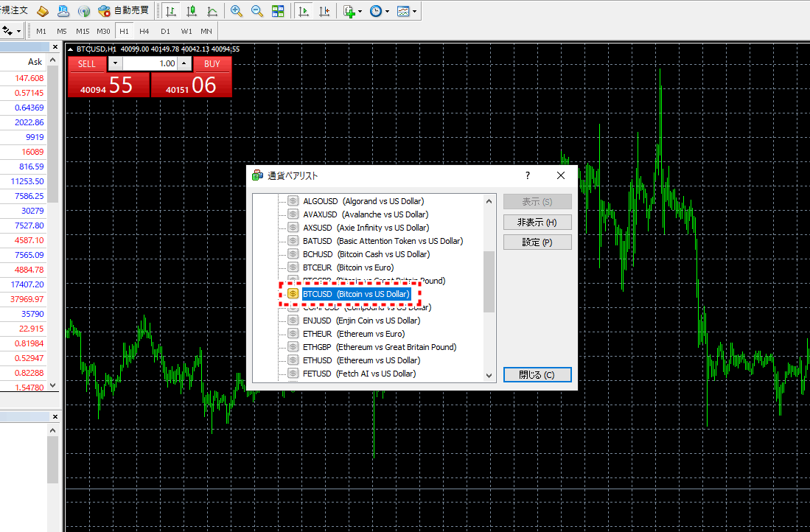Screen dimensions: 810x532
Task: Close the Market Watch panel with X
Action: 55,47
